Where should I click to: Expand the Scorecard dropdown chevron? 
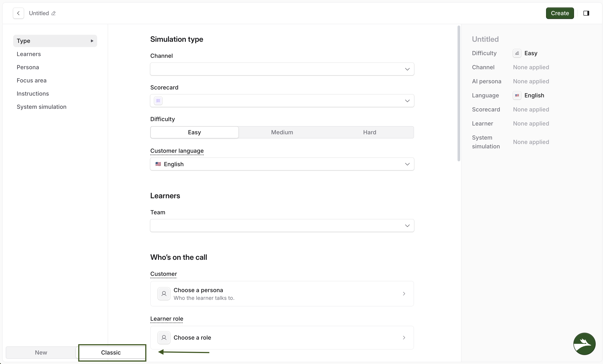(x=407, y=101)
